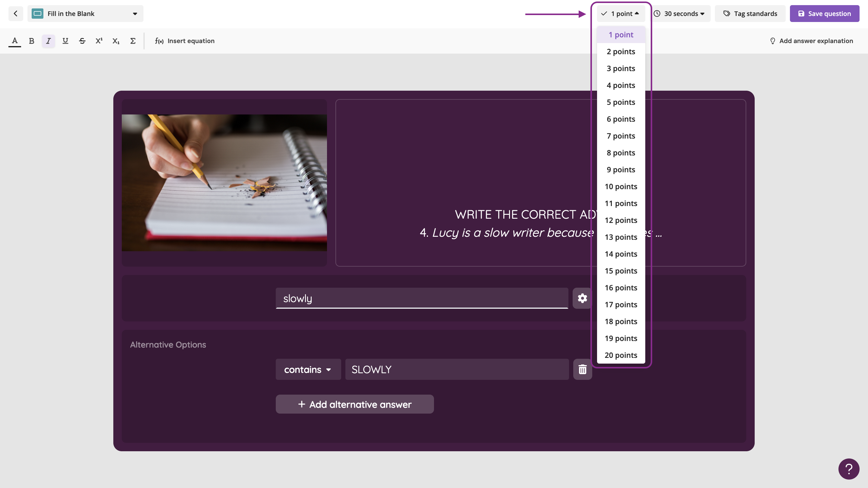Click the slowly answer input field
Image resolution: width=868 pixels, height=488 pixels.
coord(422,298)
